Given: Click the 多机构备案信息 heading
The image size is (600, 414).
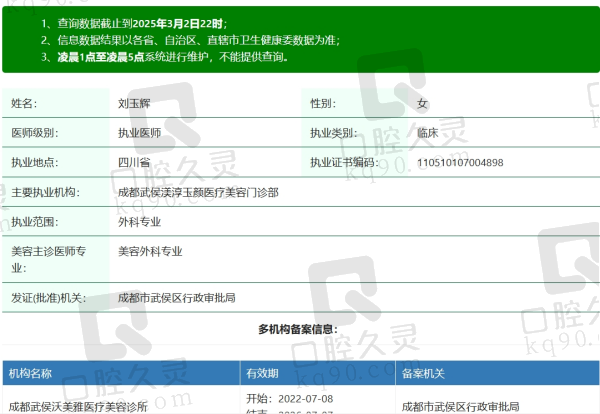Looking at the screenshot, I should coord(298,329).
